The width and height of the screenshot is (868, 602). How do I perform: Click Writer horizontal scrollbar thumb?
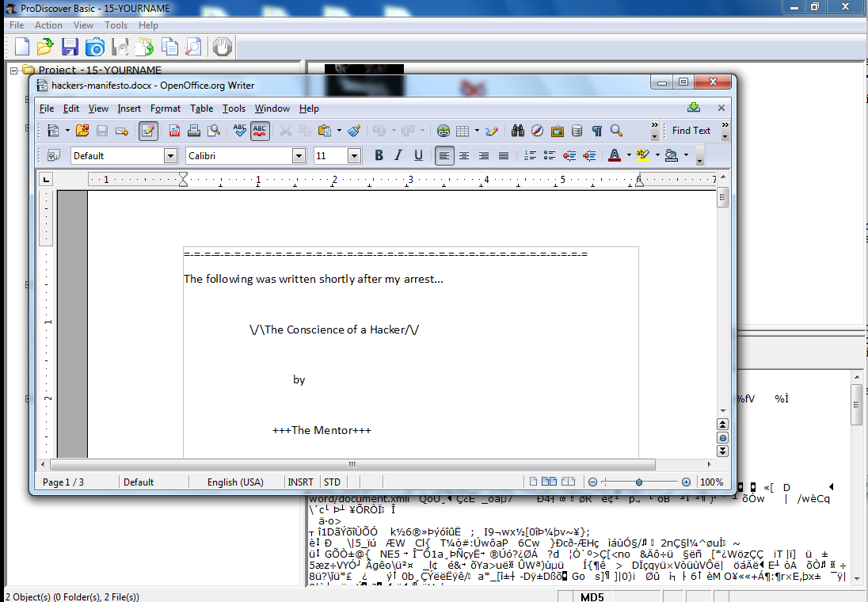(x=352, y=464)
